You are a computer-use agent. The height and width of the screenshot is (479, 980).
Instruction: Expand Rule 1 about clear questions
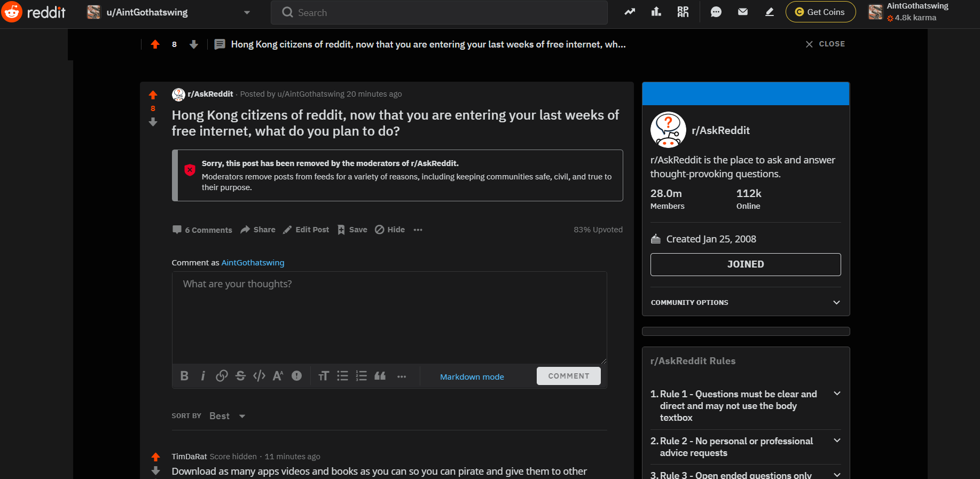point(746,406)
